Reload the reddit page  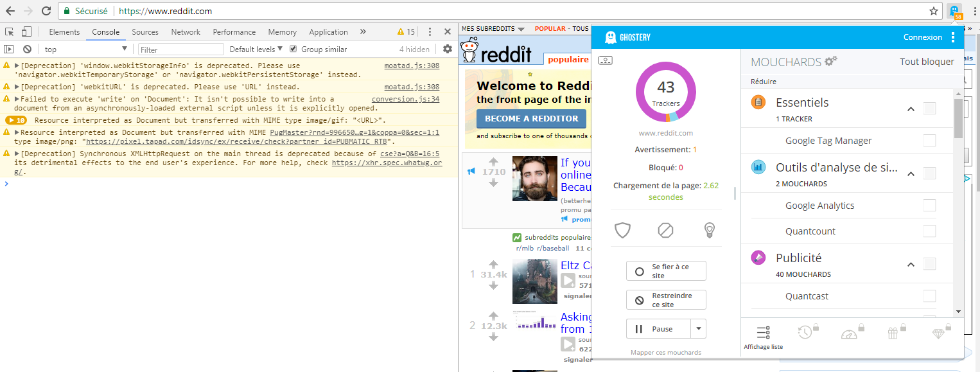click(x=46, y=11)
